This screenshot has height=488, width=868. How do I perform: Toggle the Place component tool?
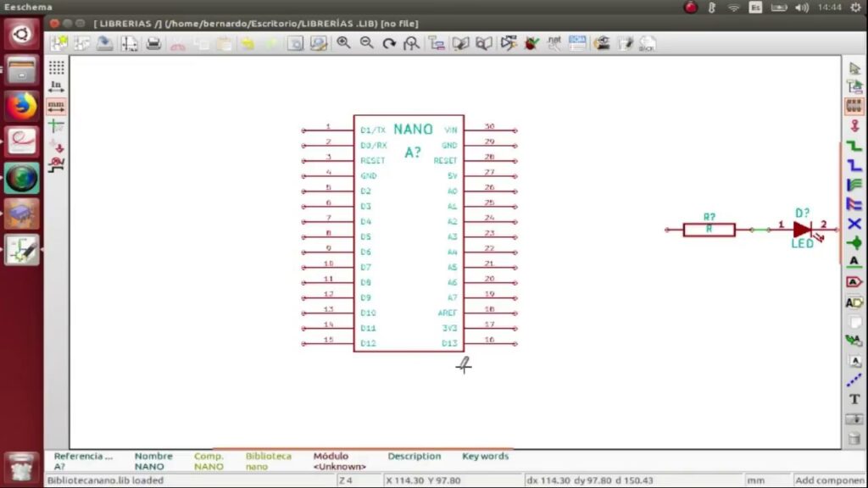[854, 107]
